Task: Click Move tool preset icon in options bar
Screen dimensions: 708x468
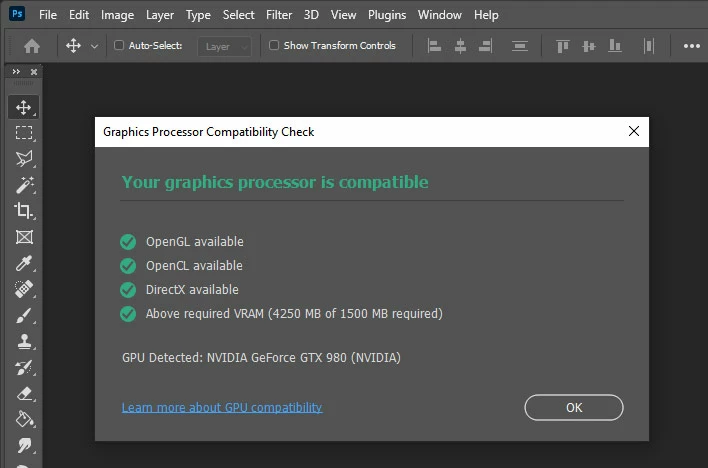Action: tap(73, 46)
